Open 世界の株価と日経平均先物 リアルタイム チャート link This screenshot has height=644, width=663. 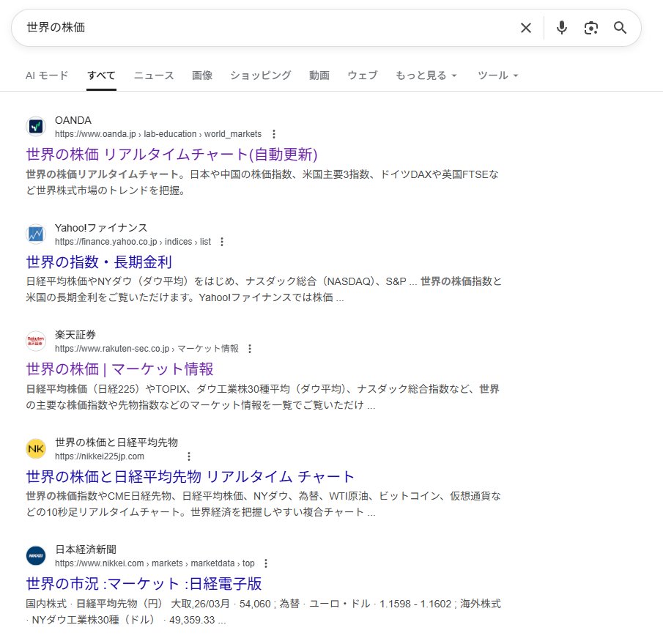(190, 476)
